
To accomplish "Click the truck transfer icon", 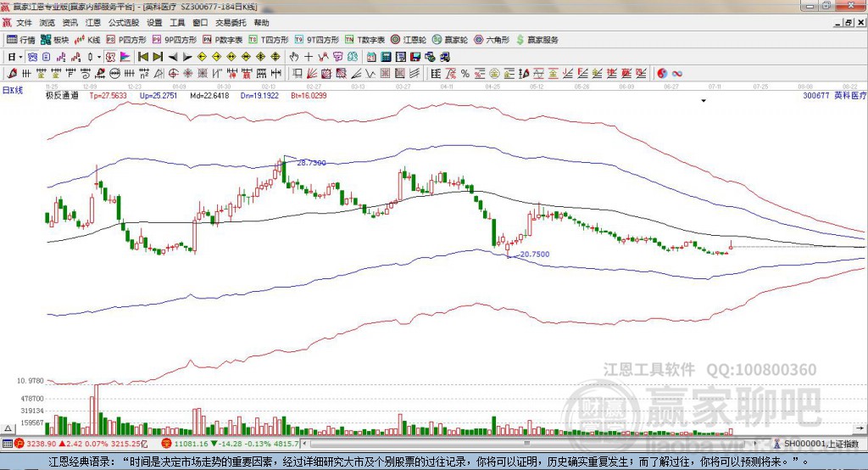I will pos(444,57).
